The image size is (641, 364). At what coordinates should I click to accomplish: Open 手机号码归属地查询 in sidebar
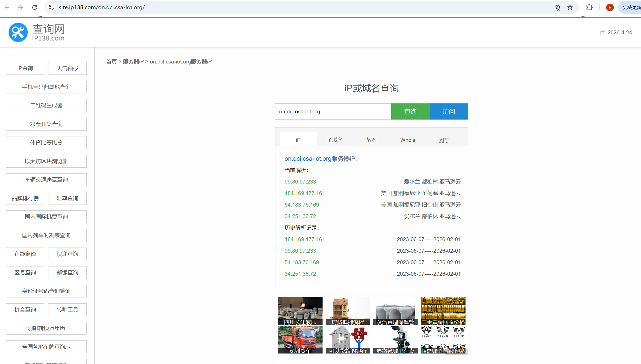pos(46,87)
